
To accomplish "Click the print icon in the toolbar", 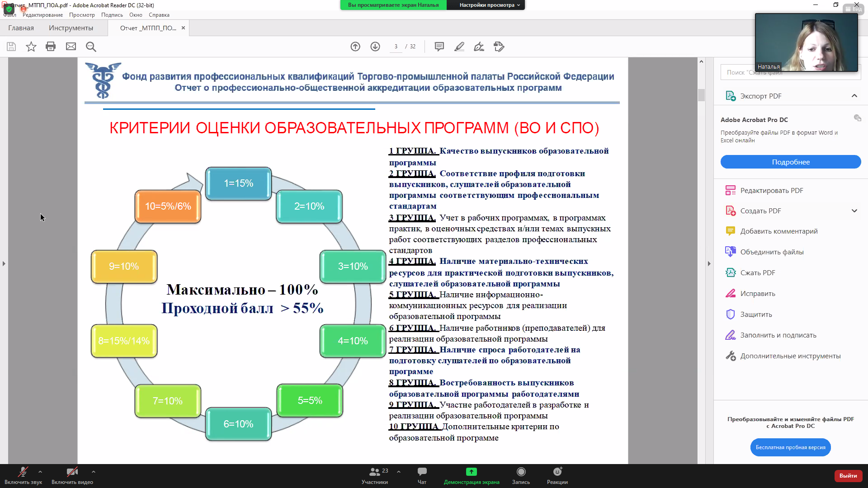I will point(51,47).
